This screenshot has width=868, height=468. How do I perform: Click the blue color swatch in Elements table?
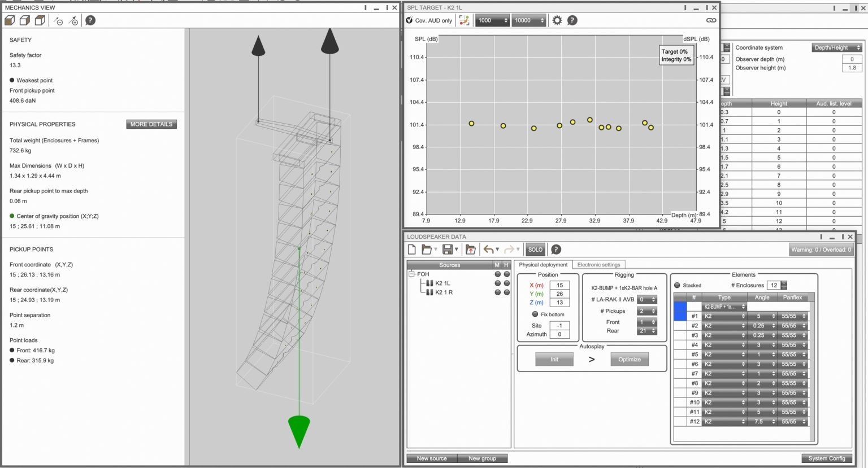point(680,311)
